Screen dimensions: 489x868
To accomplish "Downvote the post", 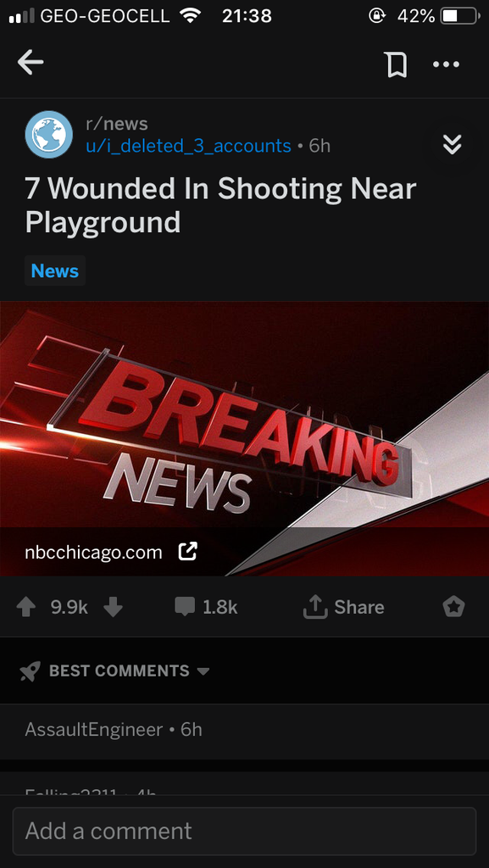I will point(113,607).
